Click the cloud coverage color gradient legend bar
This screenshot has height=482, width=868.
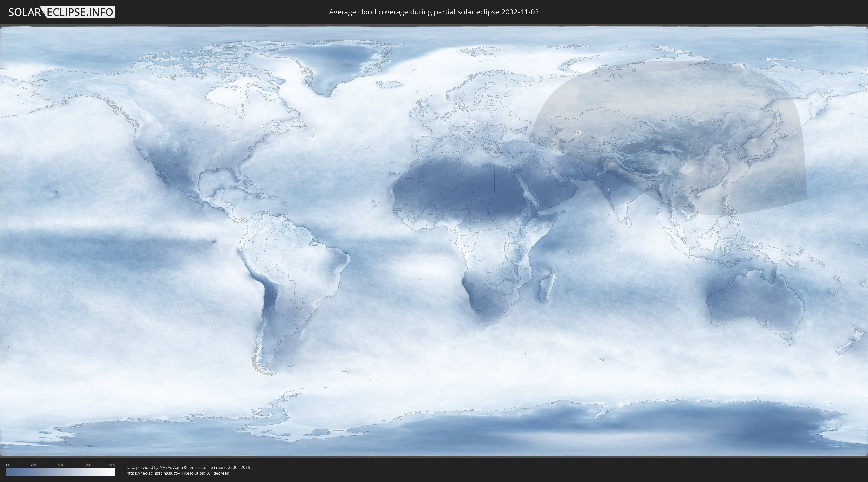(x=61, y=472)
